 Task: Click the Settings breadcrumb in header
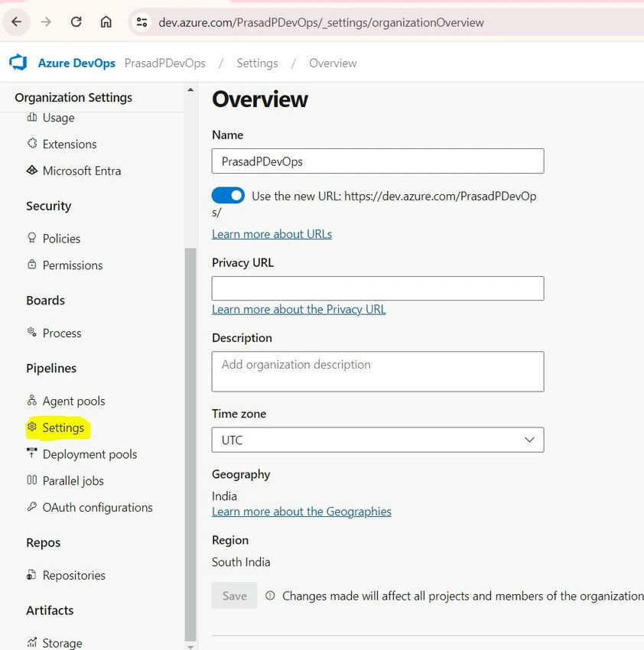(257, 63)
